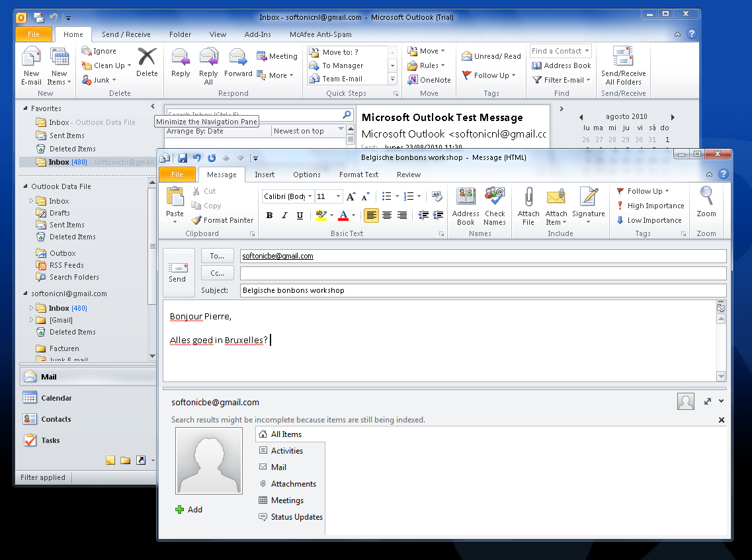The height and width of the screenshot is (560, 752).
Task: Click the Cc... button
Action: [x=217, y=273]
